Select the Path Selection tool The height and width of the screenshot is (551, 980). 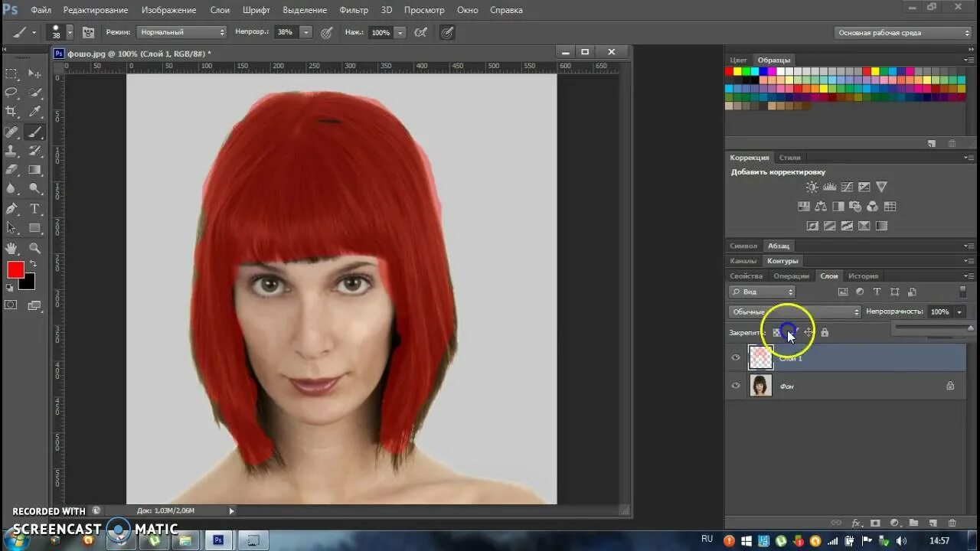click(x=11, y=228)
